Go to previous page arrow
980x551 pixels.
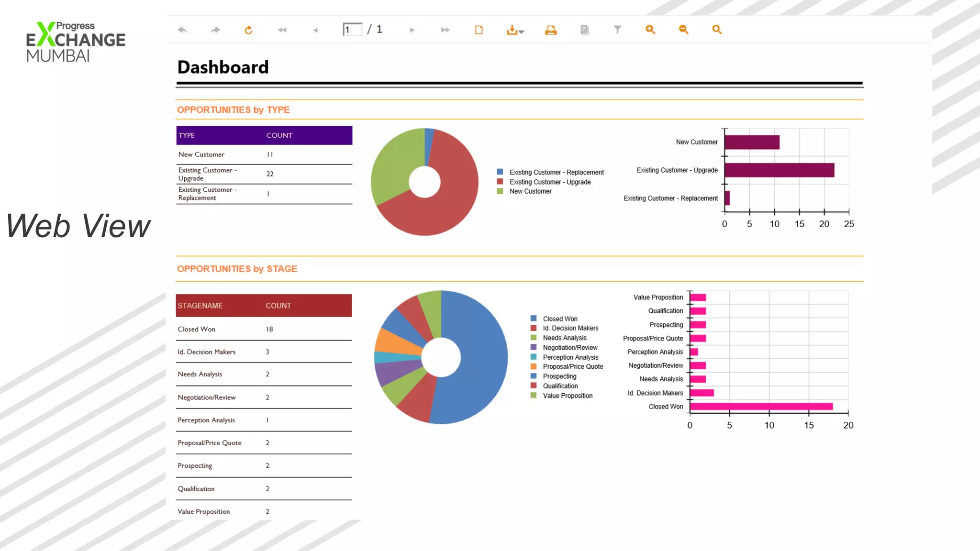(315, 30)
